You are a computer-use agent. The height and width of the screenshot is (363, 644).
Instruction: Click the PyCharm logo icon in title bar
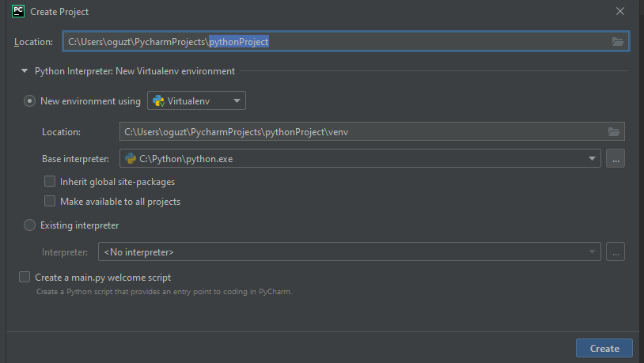[18, 11]
